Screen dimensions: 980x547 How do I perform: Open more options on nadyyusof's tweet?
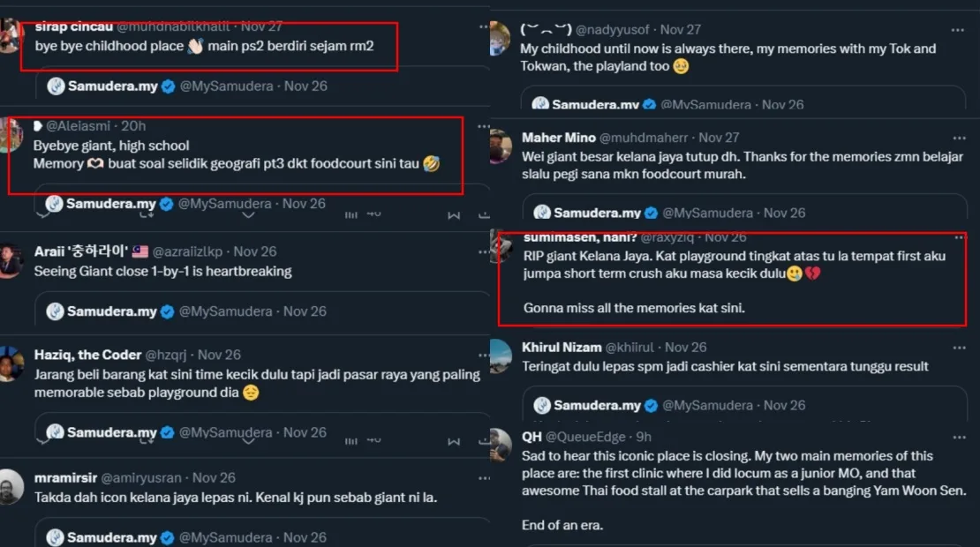click(x=958, y=30)
